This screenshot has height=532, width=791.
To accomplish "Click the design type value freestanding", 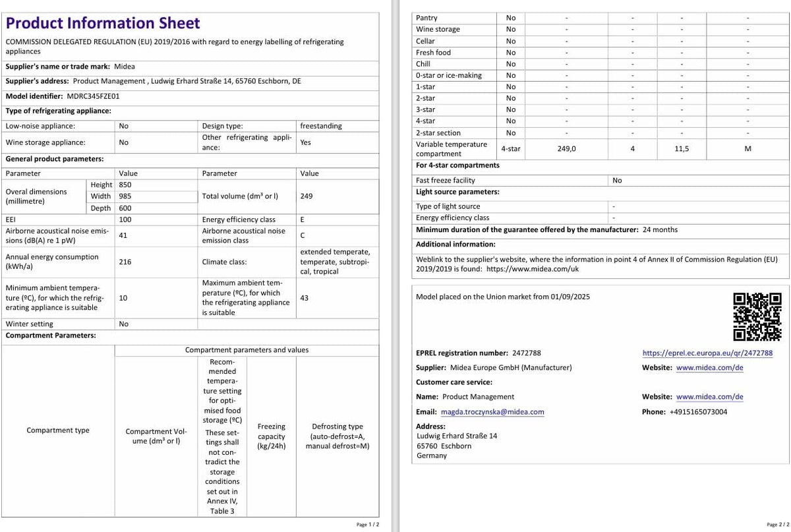I will click(321, 126).
